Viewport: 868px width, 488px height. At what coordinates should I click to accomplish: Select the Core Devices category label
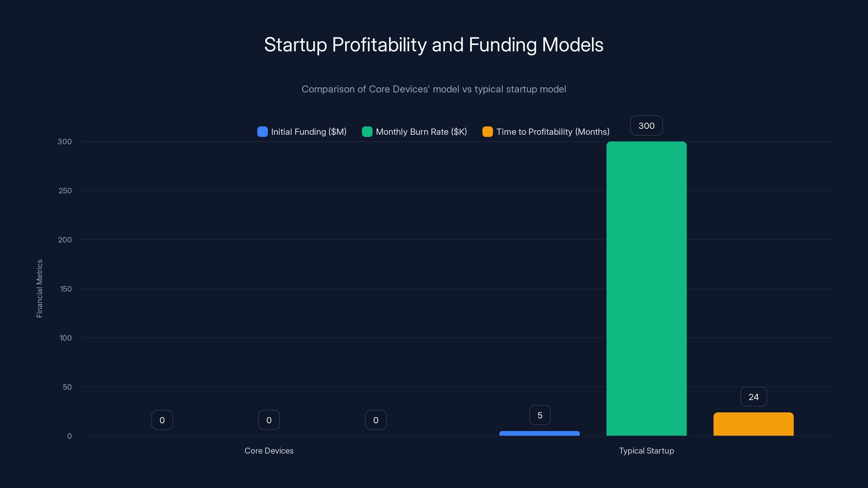(x=269, y=451)
